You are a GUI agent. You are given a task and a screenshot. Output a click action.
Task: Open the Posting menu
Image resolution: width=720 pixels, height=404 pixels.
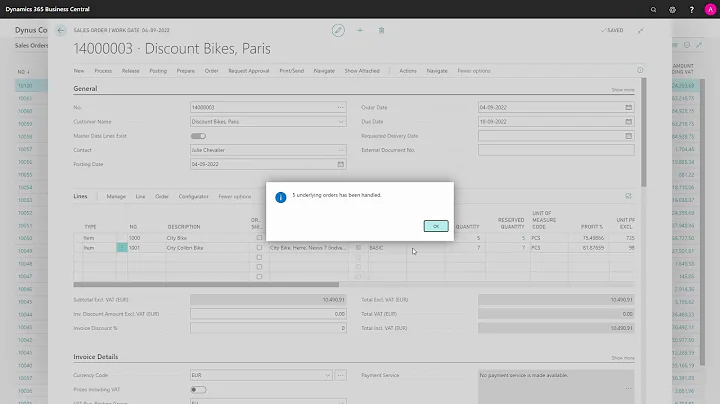pos(158,71)
